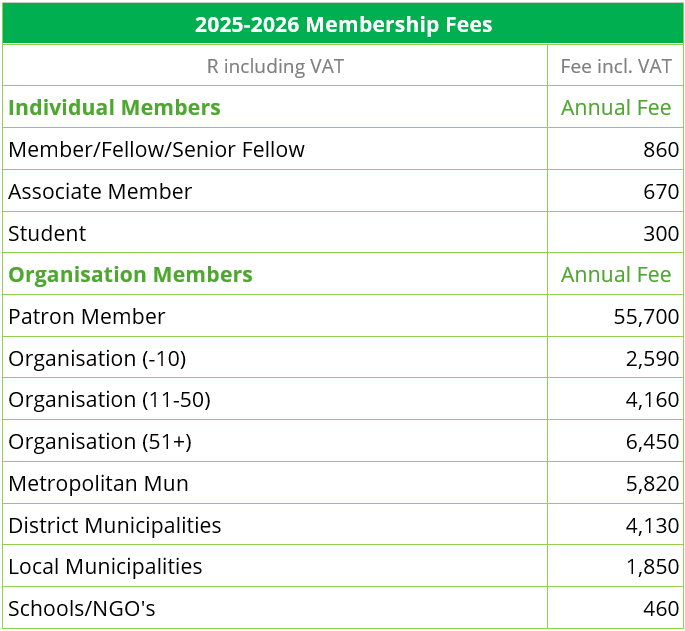Click the Member/Fellow/Senior Fellow row label

coord(156,150)
